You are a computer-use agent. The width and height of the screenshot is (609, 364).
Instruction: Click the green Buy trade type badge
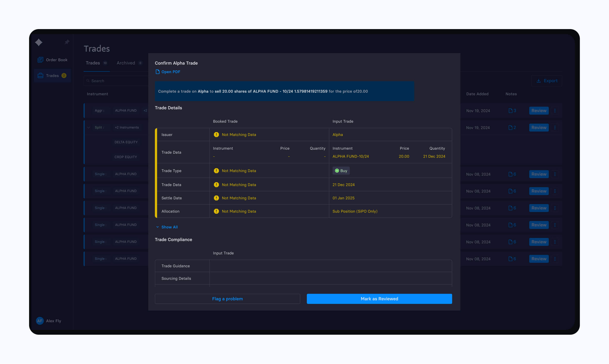point(341,171)
